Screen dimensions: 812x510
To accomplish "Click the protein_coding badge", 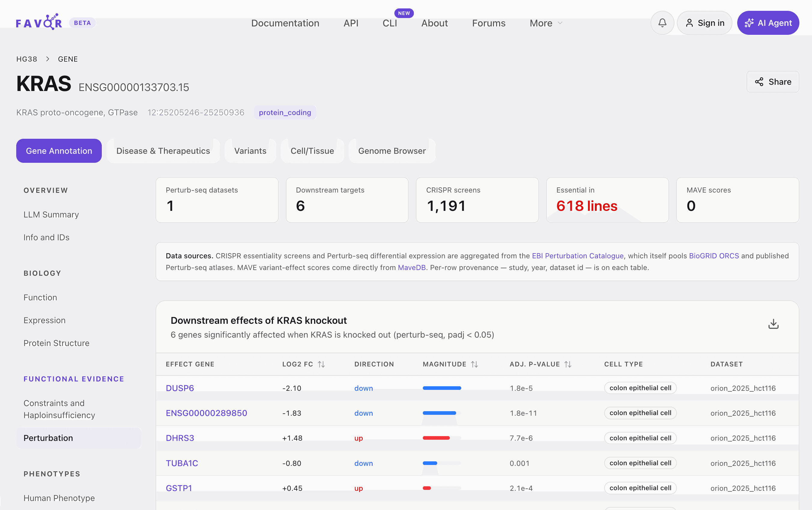I will [x=285, y=112].
